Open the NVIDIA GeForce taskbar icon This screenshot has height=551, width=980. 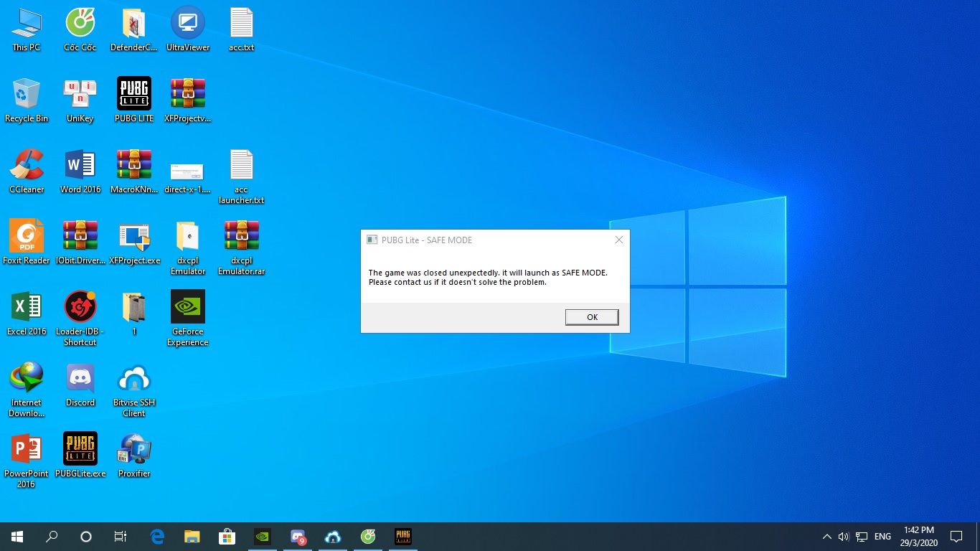(x=263, y=537)
